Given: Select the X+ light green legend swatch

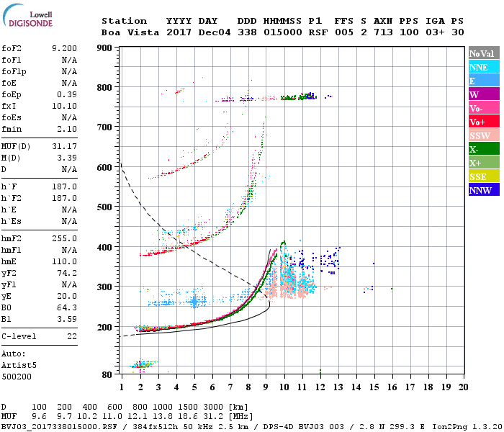Looking at the screenshot, I should coord(484,163).
